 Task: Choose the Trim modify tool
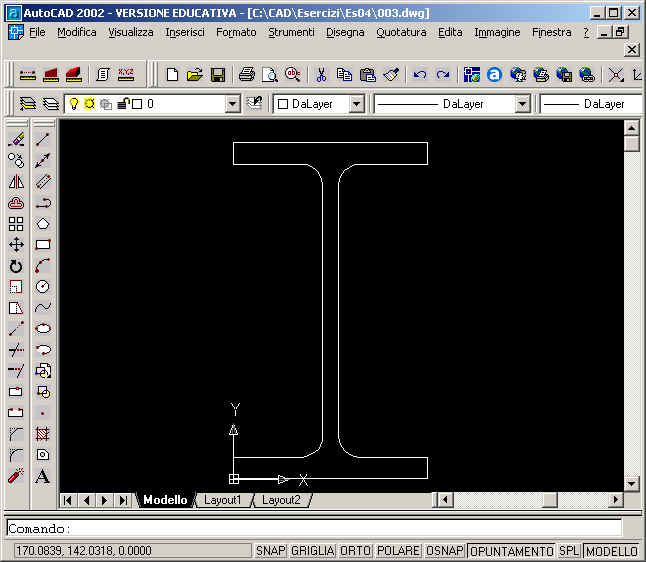[16, 349]
